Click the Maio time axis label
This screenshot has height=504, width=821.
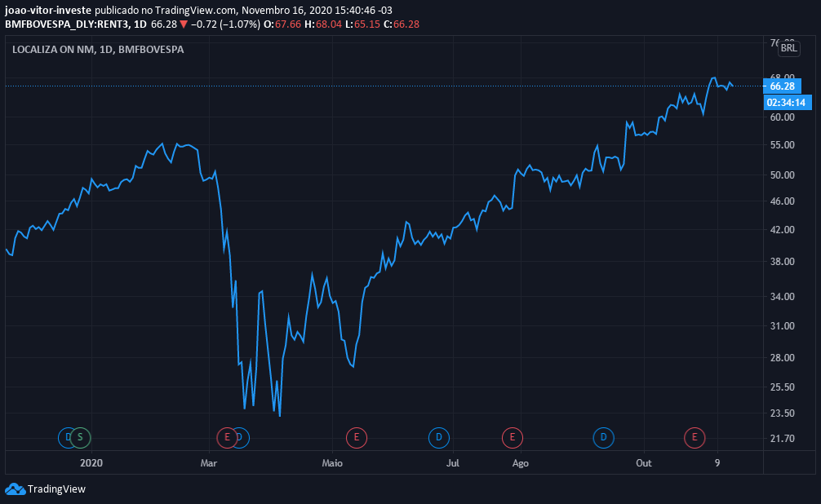332,462
